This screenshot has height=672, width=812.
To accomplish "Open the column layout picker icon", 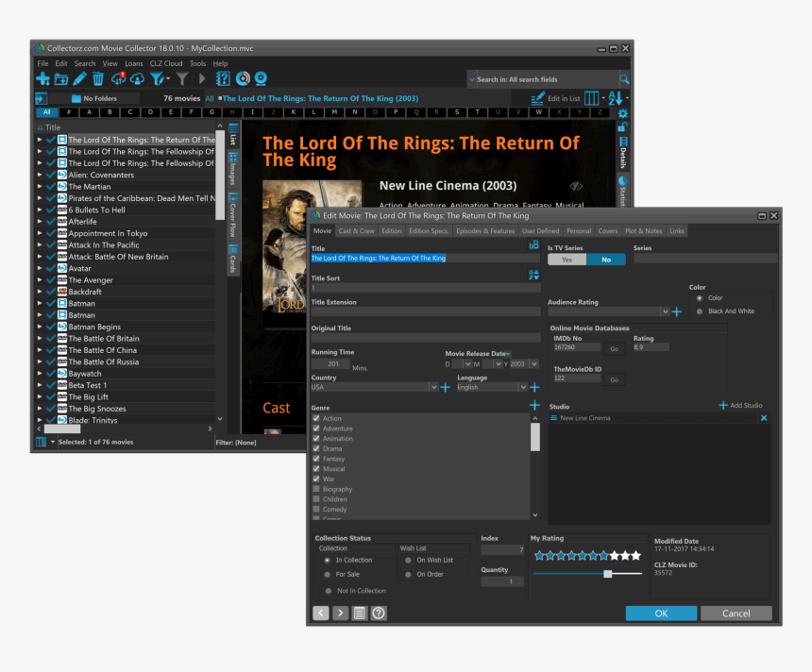I will [592, 98].
